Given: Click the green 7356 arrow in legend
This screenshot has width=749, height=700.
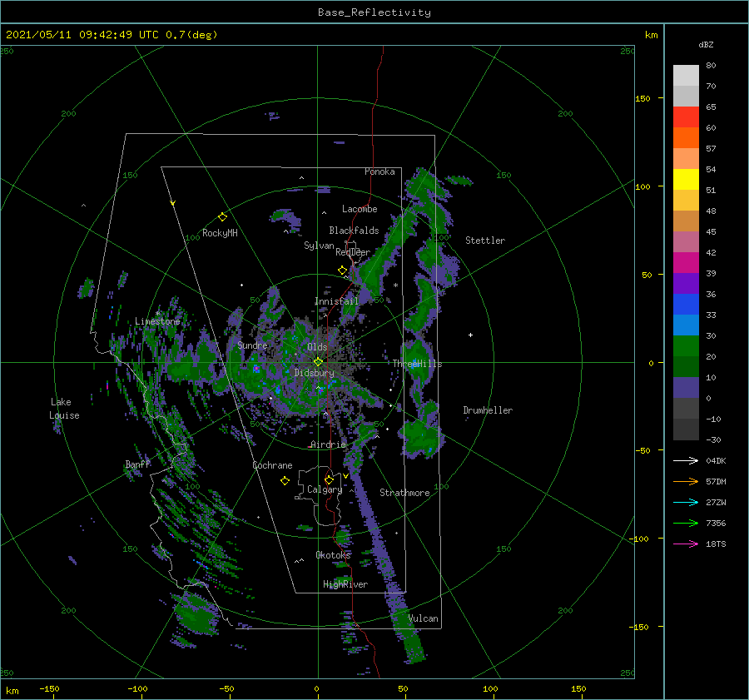Looking at the screenshot, I should 686,524.
